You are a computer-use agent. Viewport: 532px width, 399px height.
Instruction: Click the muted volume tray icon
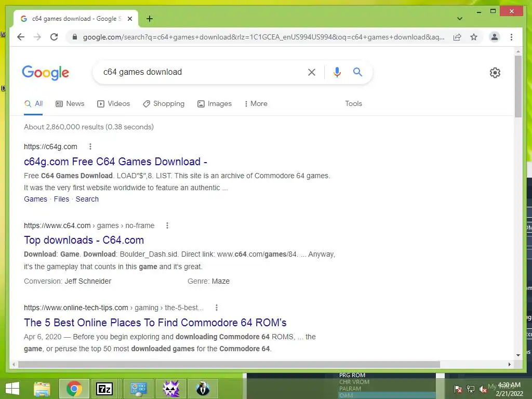click(x=483, y=389)
